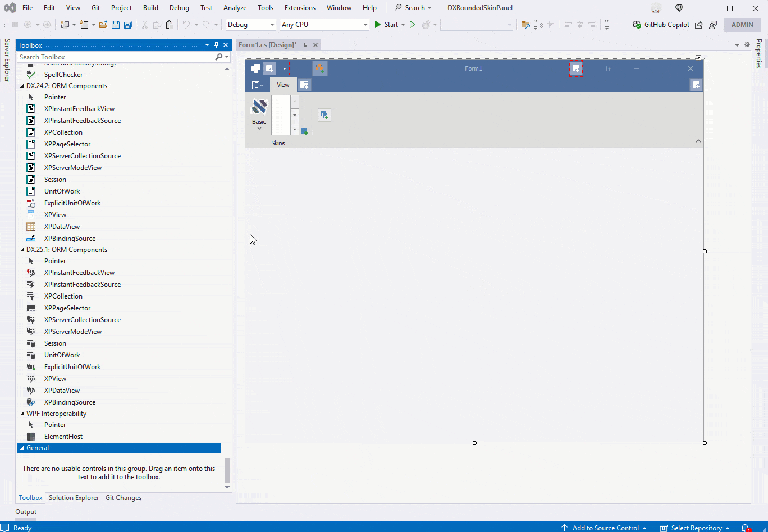Click the Start debugging green arrow

[377, 24]
